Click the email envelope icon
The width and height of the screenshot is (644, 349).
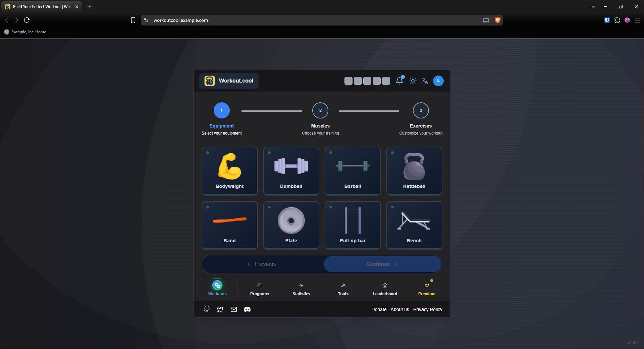234,309
